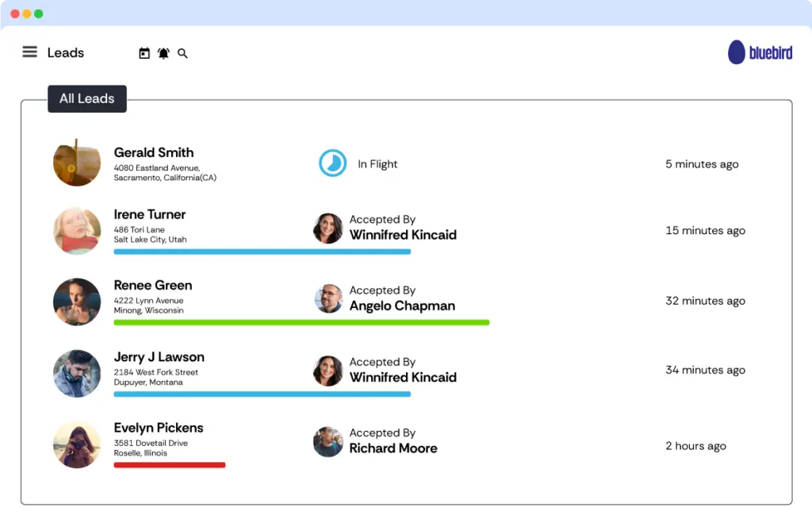Viewport: 812px width, 523px height.
Task: Click the 4222 Lynn Avenue address
Action: click(148, 306)
